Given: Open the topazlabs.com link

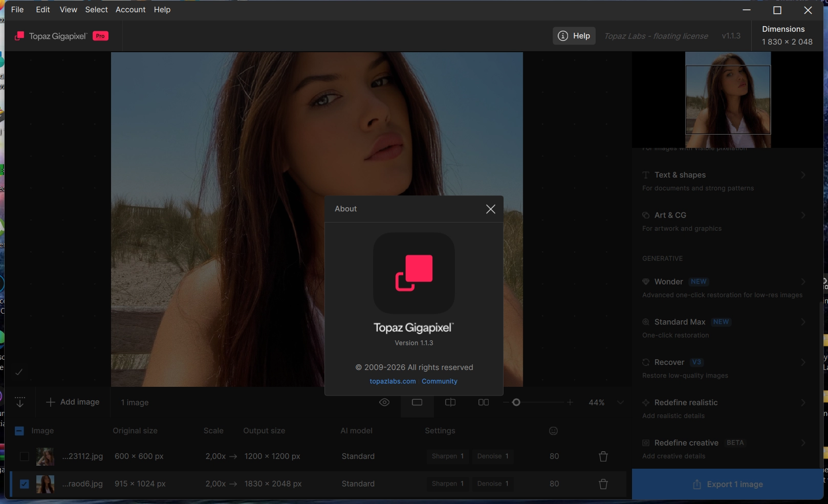Looking at the screenshot, I should (393, 381).
